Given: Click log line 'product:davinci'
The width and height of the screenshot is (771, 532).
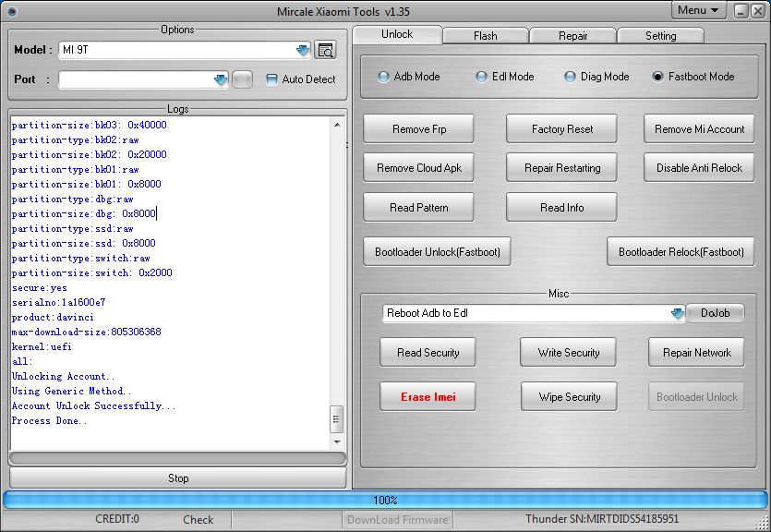Looking at the screenshot, I should (53, 317).
